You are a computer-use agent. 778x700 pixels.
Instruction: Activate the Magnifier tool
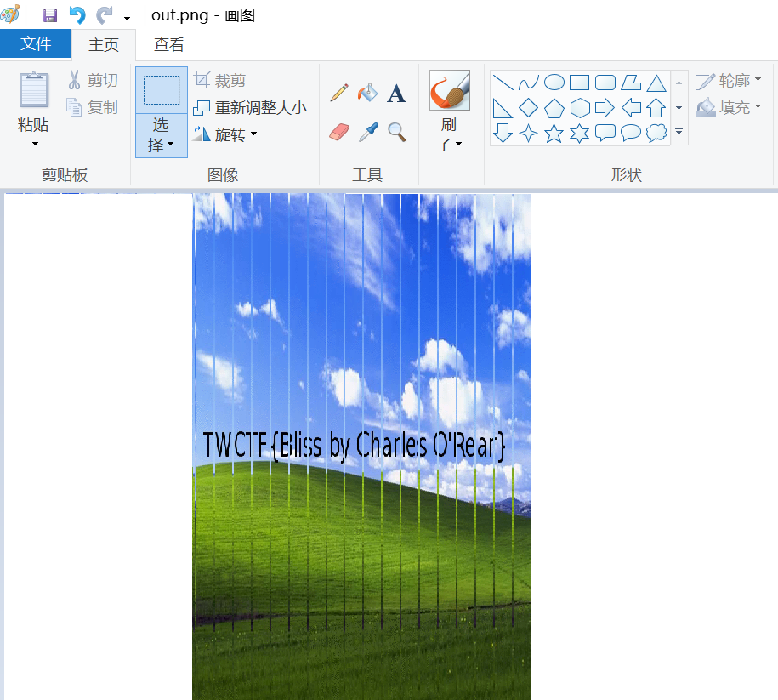(396, 132)
